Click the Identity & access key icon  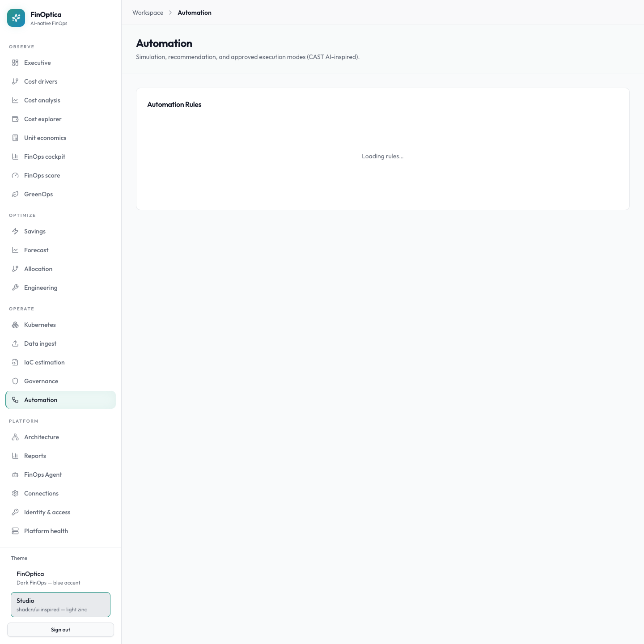[15, 512]
